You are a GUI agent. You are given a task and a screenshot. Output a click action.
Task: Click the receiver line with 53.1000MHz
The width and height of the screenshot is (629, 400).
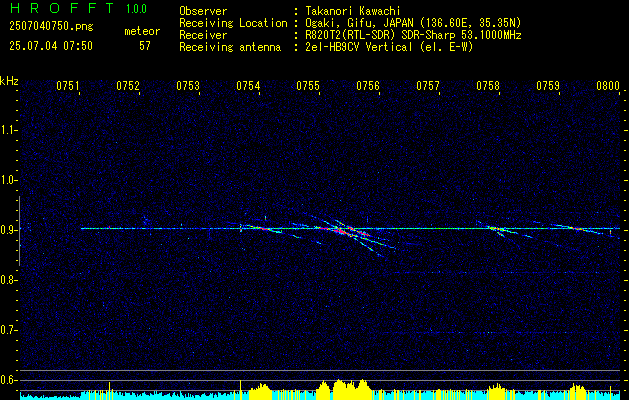pyautogui.click(x=413, y=35)
